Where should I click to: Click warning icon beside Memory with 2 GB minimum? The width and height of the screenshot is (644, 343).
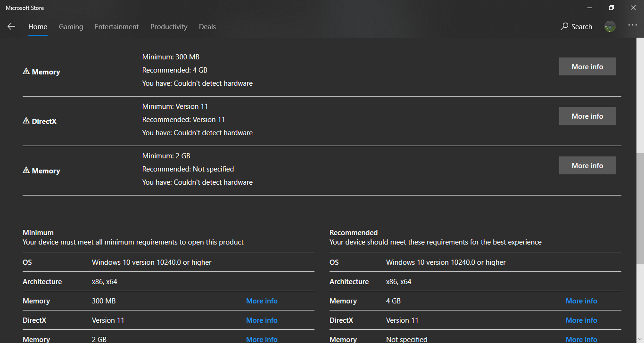[x=26, y=171]
